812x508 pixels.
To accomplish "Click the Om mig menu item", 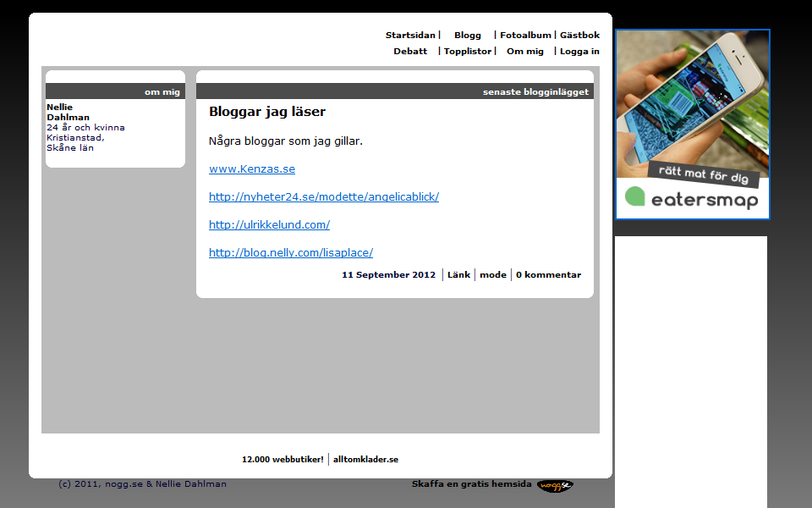I will (524, 52).
